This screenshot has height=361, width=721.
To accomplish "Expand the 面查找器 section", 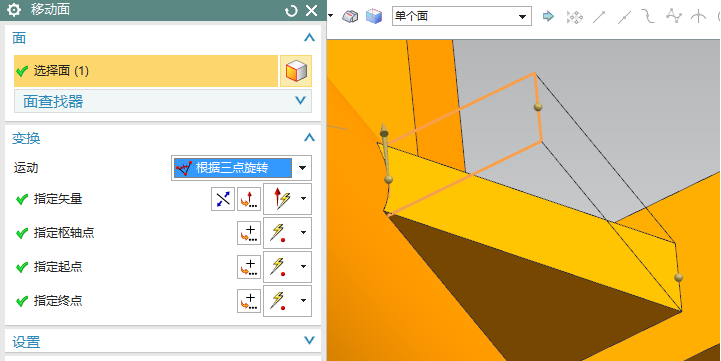I will 163,101.
